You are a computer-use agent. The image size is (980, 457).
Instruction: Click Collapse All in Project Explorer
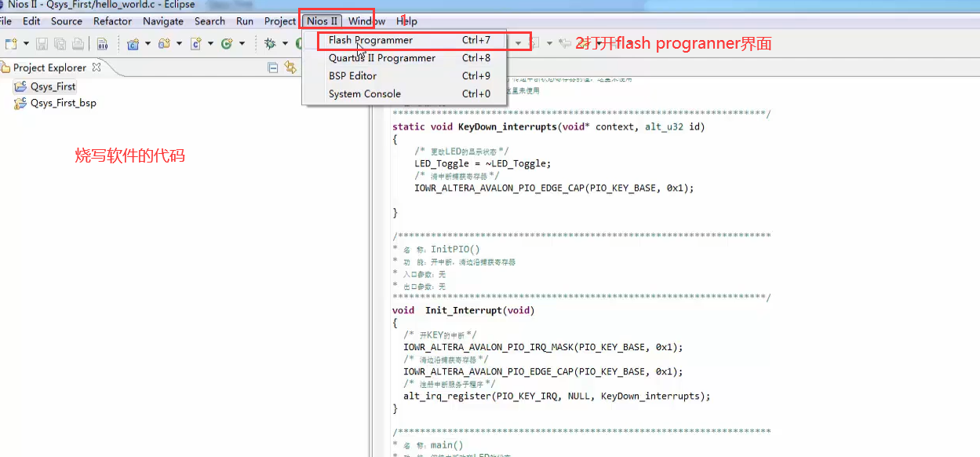tap(273, 68)
